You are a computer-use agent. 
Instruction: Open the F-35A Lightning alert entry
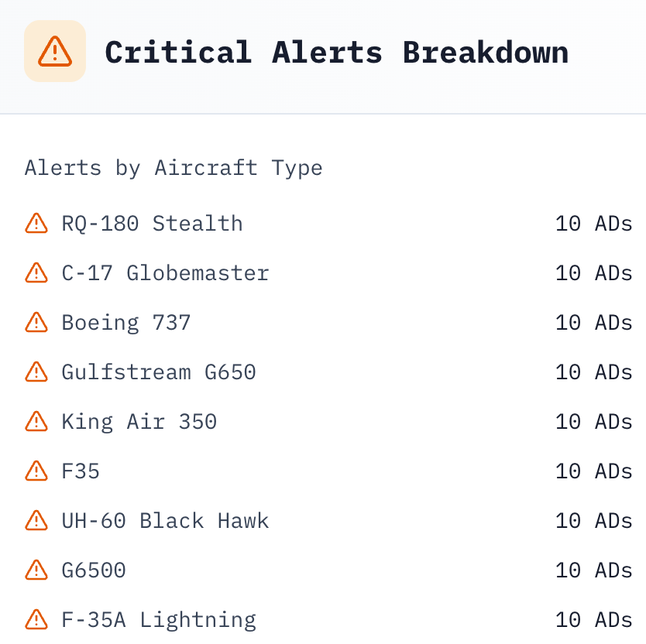coord(159,620)
